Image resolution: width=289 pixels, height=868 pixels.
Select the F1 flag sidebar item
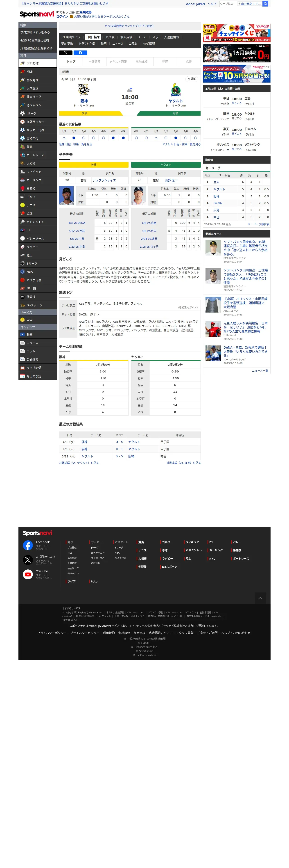click(x=37, y=230)
